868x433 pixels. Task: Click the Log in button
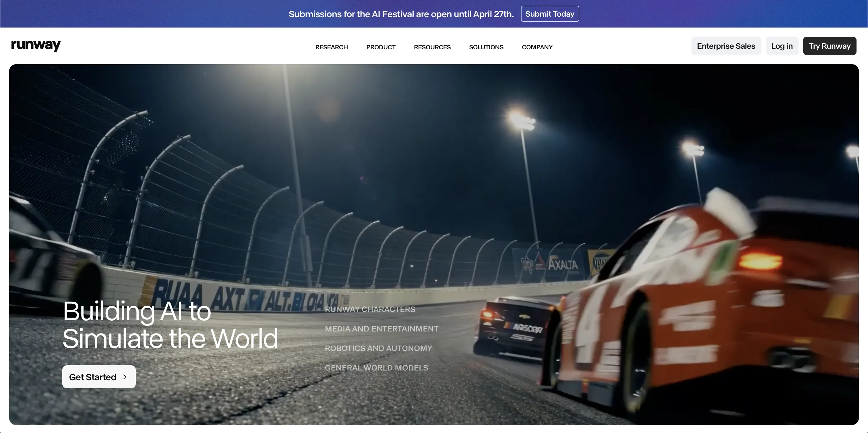[x=782, y=46]
